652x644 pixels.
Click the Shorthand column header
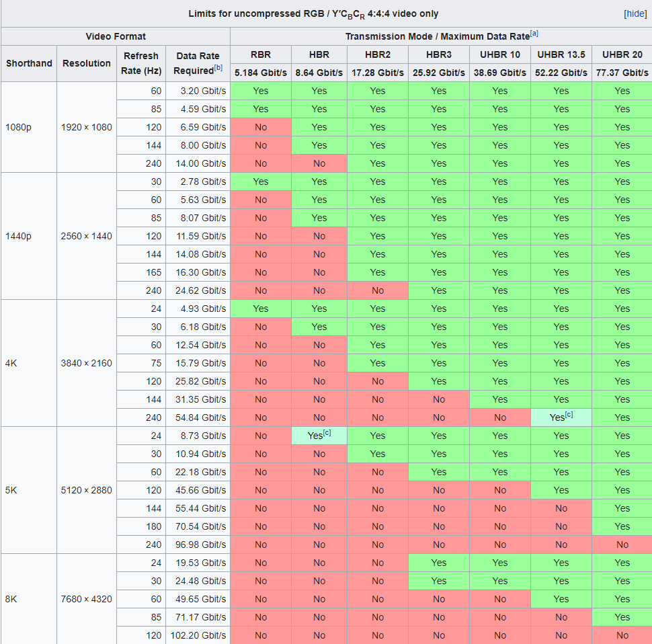(29, 63)
